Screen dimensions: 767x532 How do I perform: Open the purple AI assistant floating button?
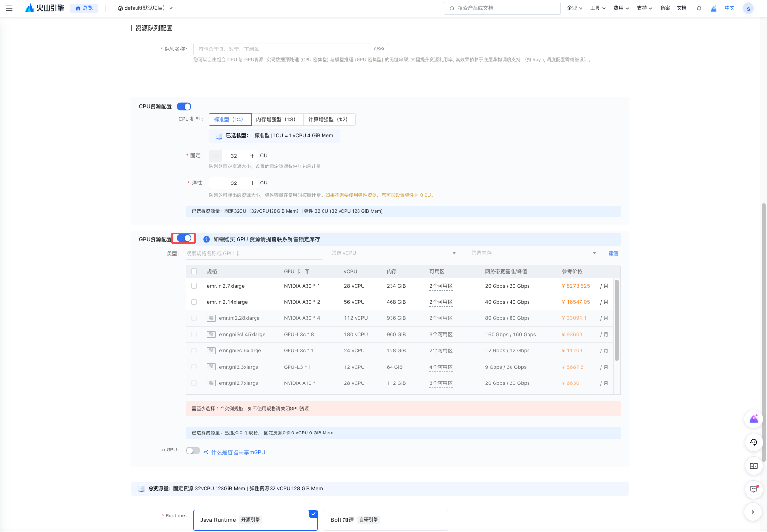click(x=754, y=419)
